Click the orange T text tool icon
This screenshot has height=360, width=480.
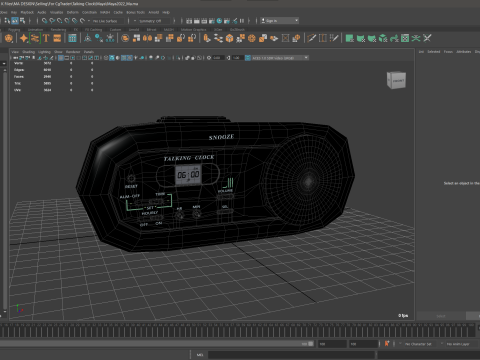[46, 38]
